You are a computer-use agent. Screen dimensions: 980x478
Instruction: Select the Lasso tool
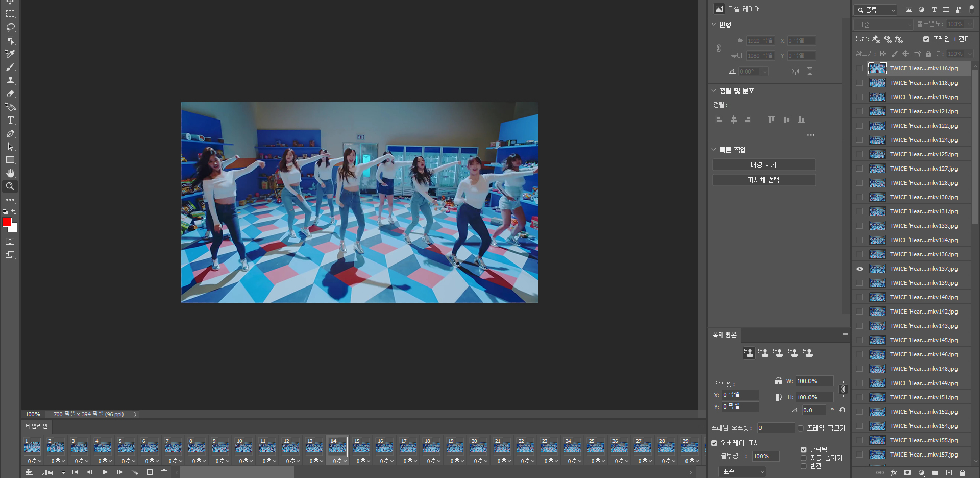[10, 27]
